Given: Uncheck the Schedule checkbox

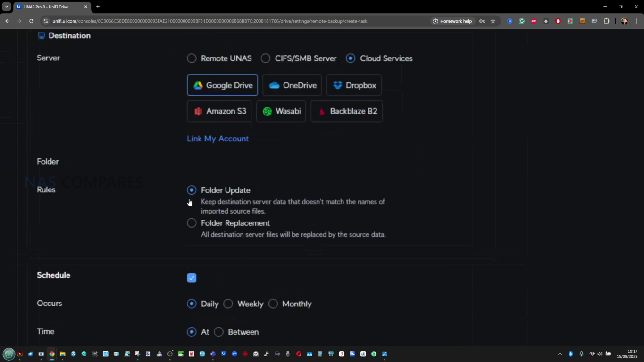Looking at the screenshot, I should [192, 278].
